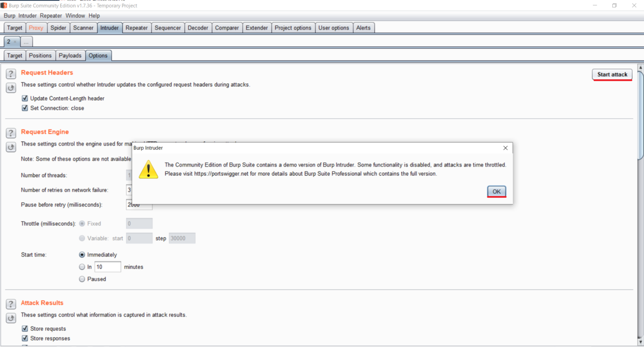Open the User options tab

(x=334, y=28)
